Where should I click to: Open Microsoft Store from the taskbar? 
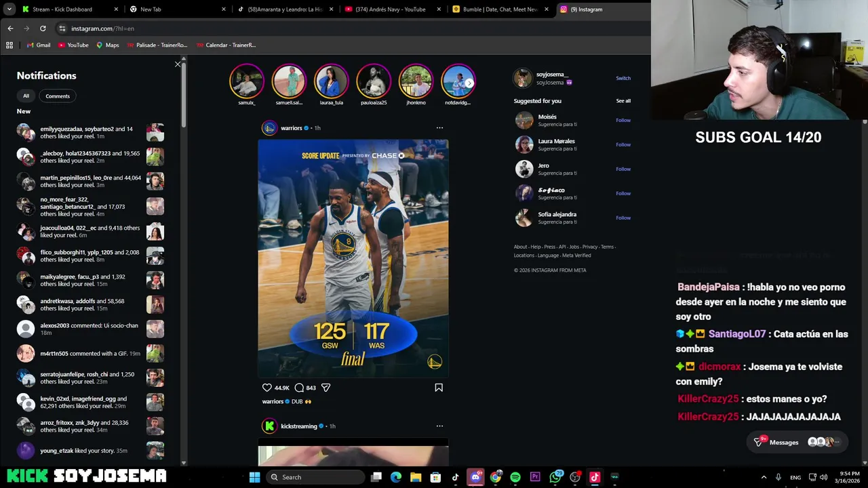tap(435, 477)
